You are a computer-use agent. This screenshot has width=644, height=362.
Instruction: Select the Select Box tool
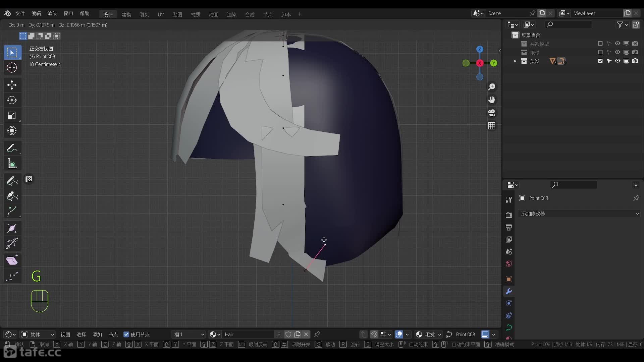[x=12, y=52]
